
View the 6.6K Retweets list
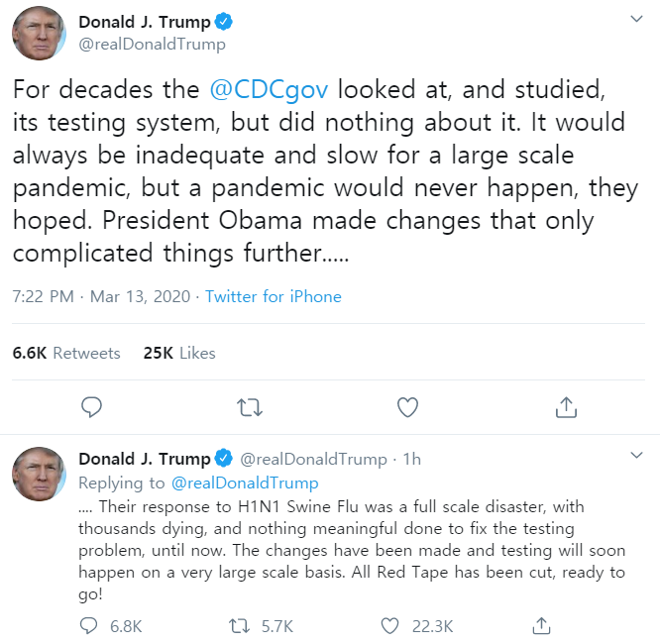(66, 353)
